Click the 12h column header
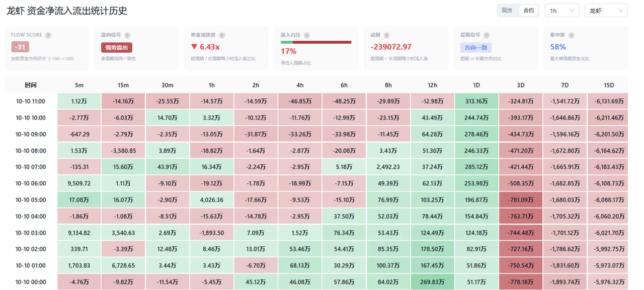Viewport: 644px width, 290px height. click(x=432, y=85)
